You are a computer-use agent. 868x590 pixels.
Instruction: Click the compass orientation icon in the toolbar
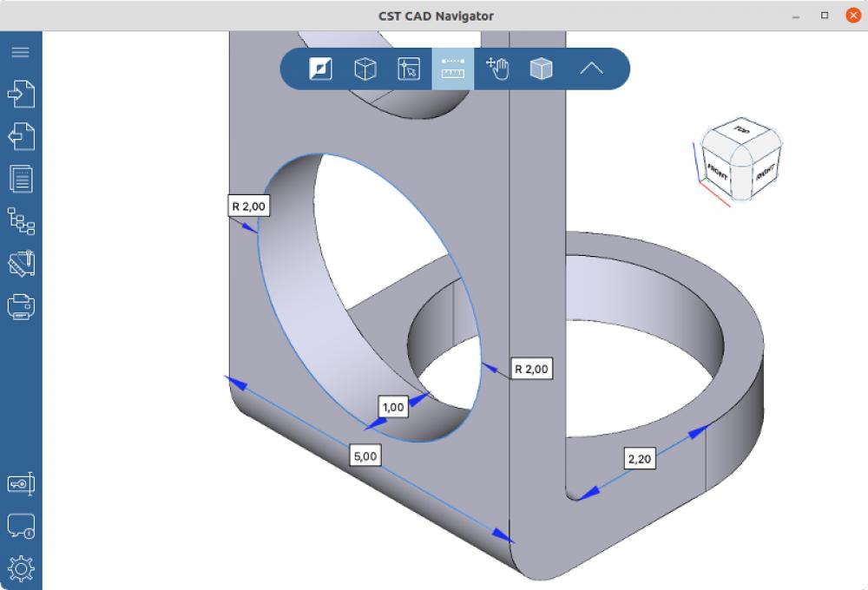pos(320,69)
